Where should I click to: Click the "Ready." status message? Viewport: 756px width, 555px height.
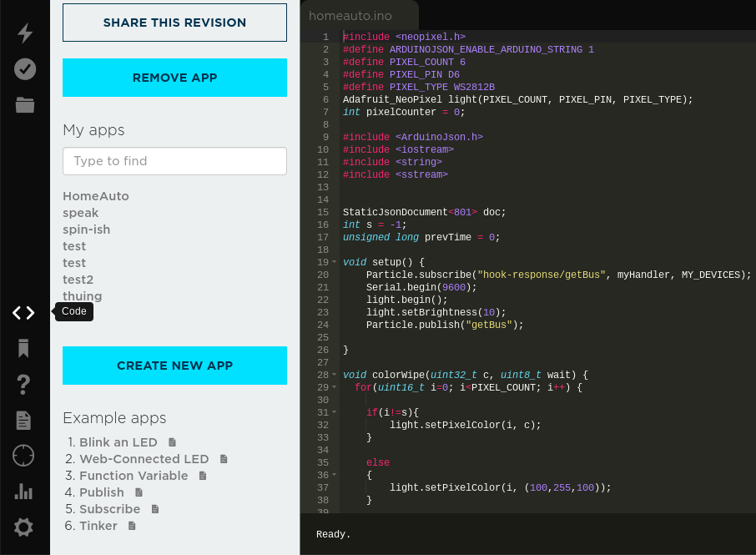tap(333, 534)
